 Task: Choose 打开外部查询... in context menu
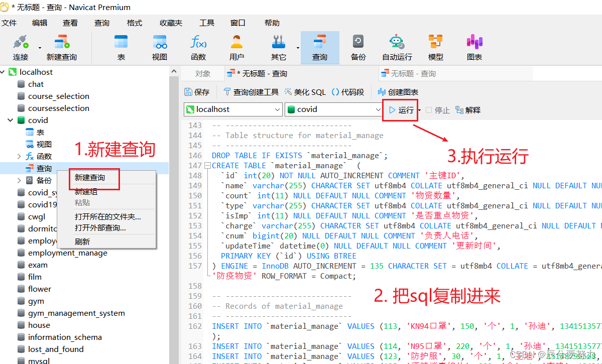(100, 228)
